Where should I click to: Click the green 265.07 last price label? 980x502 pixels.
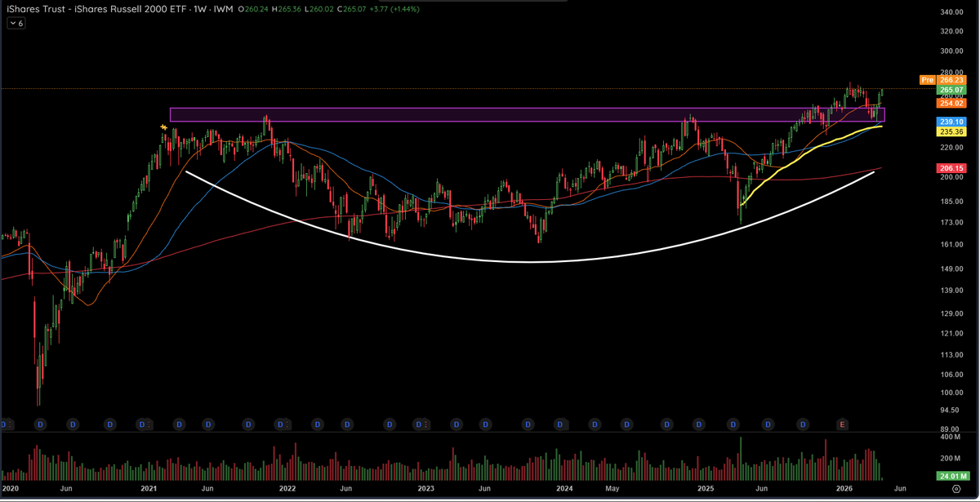[952, 90]
